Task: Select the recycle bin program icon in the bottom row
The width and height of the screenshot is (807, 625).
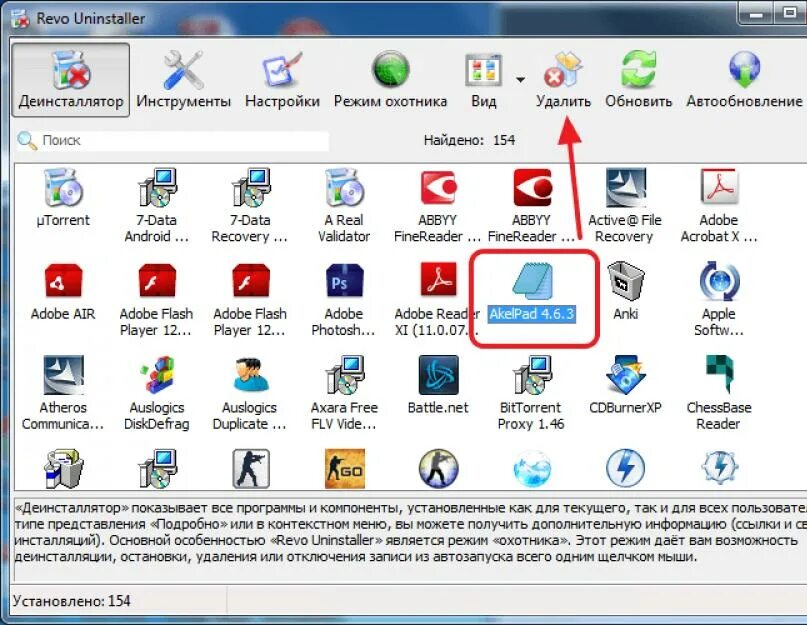Action: tap(63, 468)
